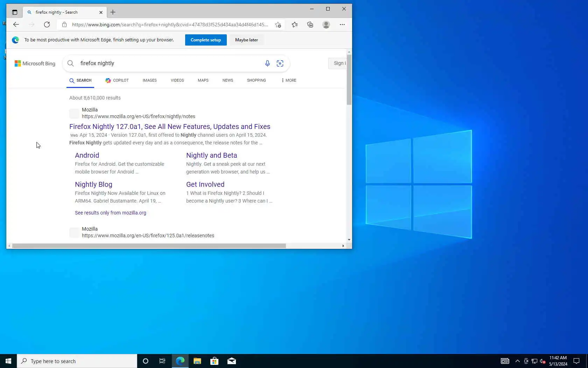Viewport: 588px width, 368px height.
Task: Click the About 8,610,000 results text
Action: pyautogui.click(x=95, y=98)
